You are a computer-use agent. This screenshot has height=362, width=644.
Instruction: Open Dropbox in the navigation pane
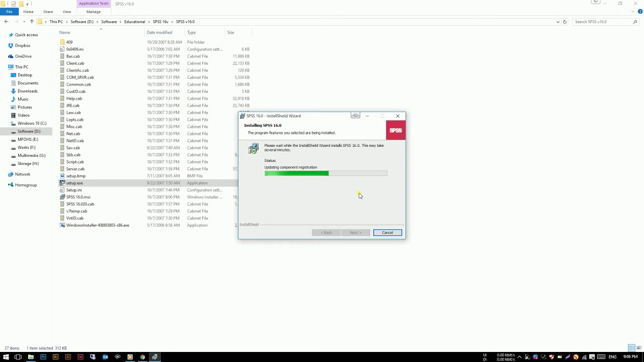(23, 45)
